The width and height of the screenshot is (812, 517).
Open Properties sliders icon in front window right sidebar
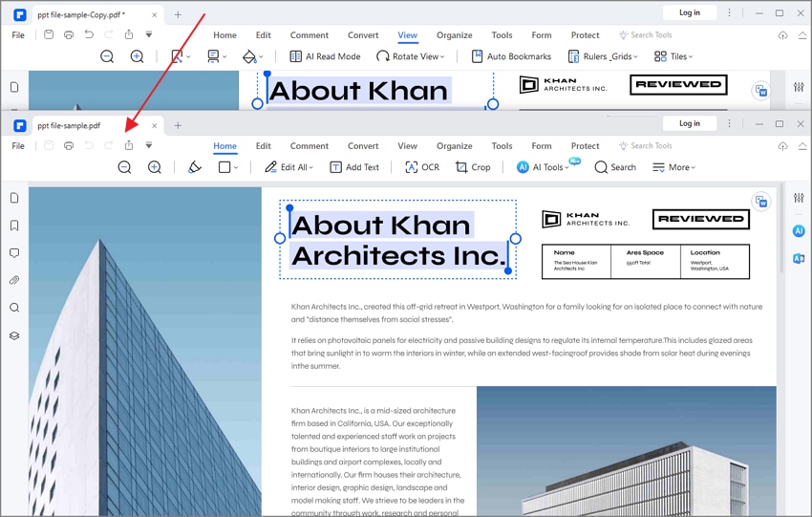click(x=799, y=198)
